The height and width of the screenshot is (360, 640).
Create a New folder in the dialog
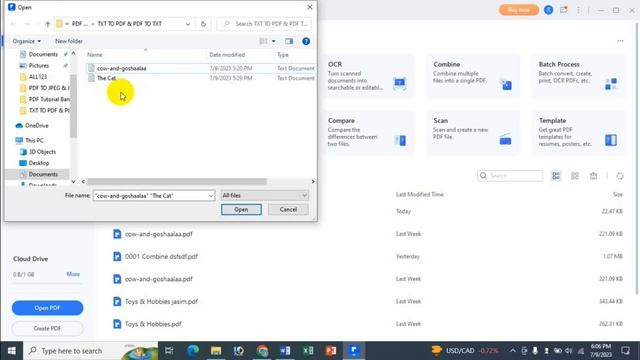coord(69,41)
